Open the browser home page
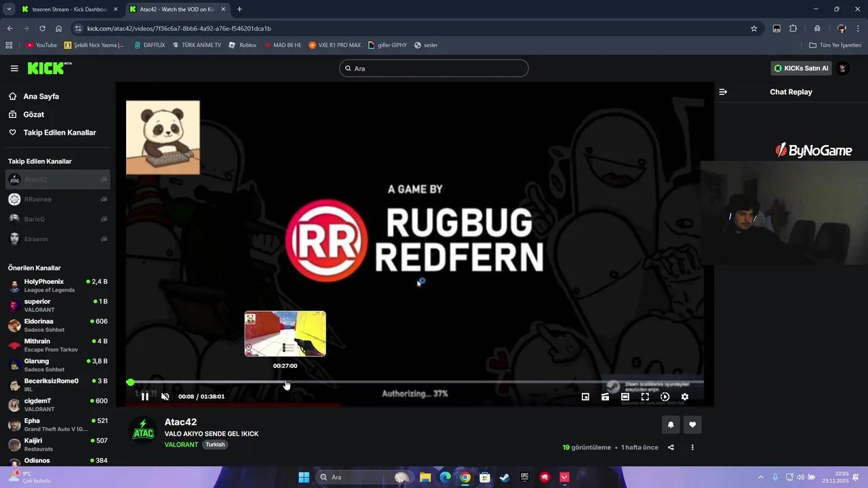 [58, 28]
